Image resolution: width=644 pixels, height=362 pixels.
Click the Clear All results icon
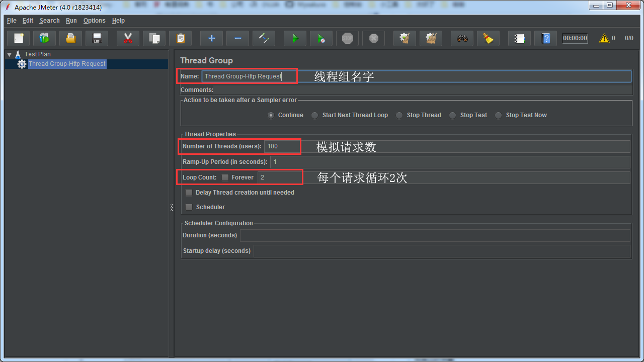pos(431,38)
